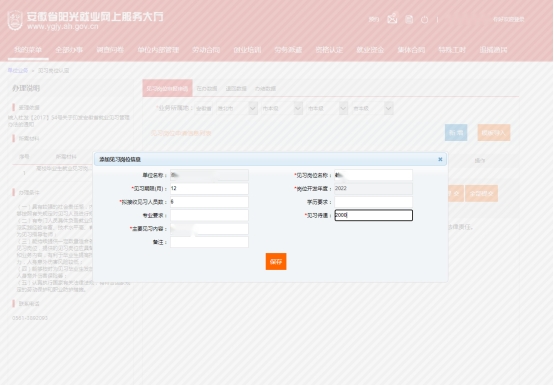Expand the first city dropdown arrow

[253, 108]
